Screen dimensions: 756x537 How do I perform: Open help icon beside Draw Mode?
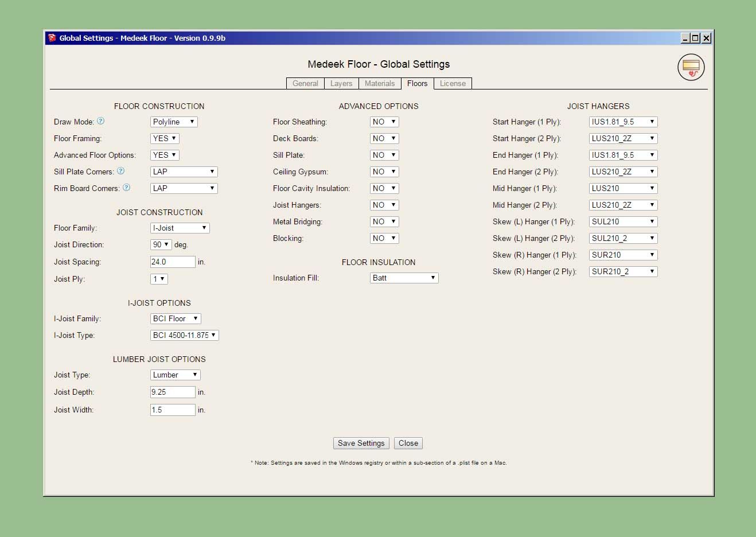coord(101,121)
